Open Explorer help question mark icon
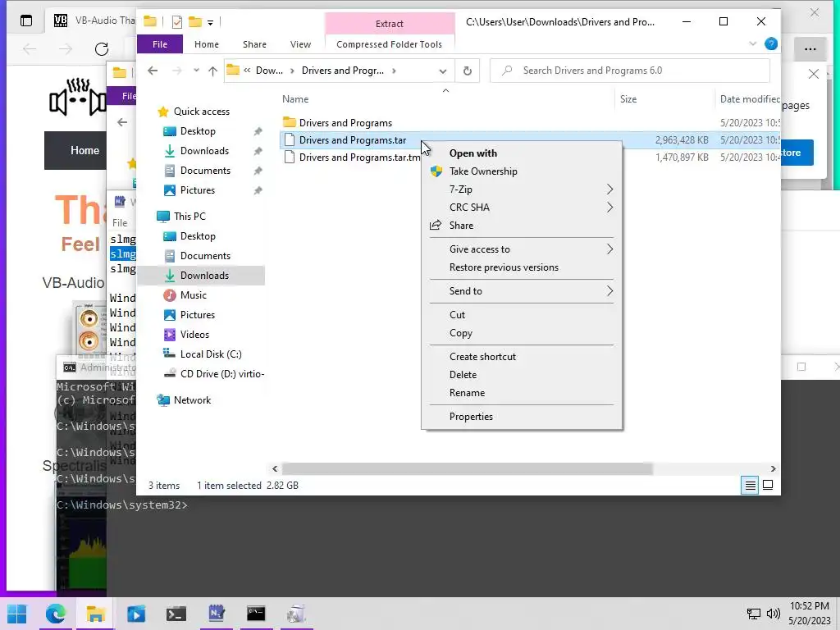This screenshot has height=630, width=840. point(771,44)
